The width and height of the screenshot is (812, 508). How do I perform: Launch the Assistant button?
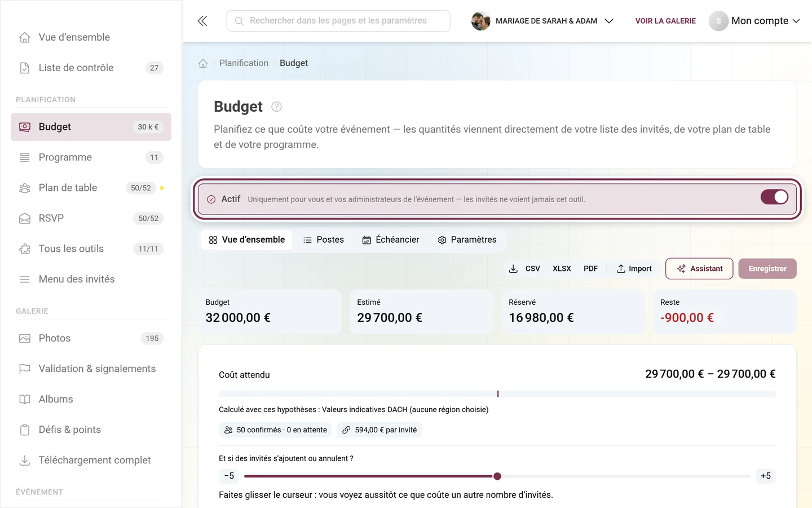699,269
